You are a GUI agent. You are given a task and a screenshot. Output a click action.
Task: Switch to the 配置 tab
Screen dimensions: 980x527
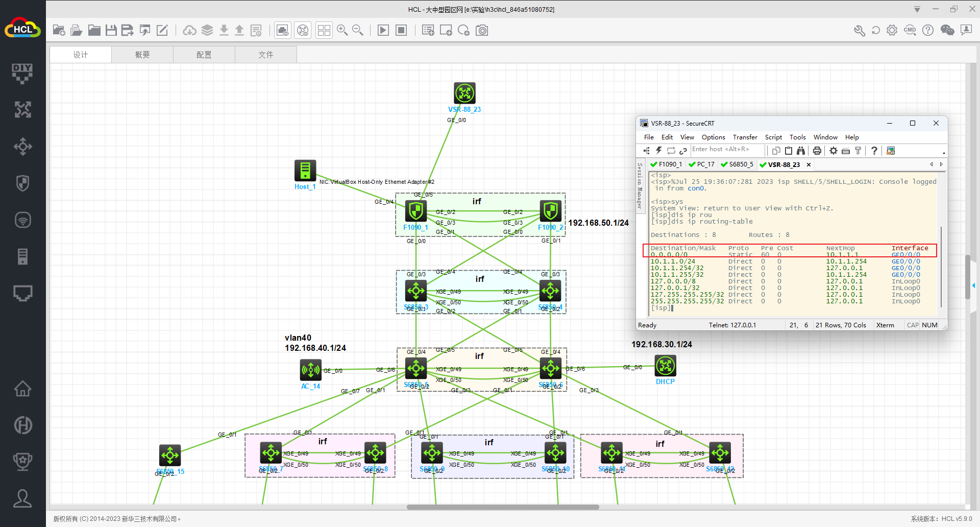[x=204, y=55]
